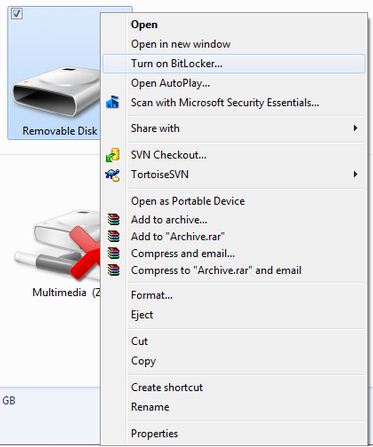This screenshot has width=373, height=447.
Task: Click WinRAR icon beside Compress and email
Action: click(x=114, y=253)
